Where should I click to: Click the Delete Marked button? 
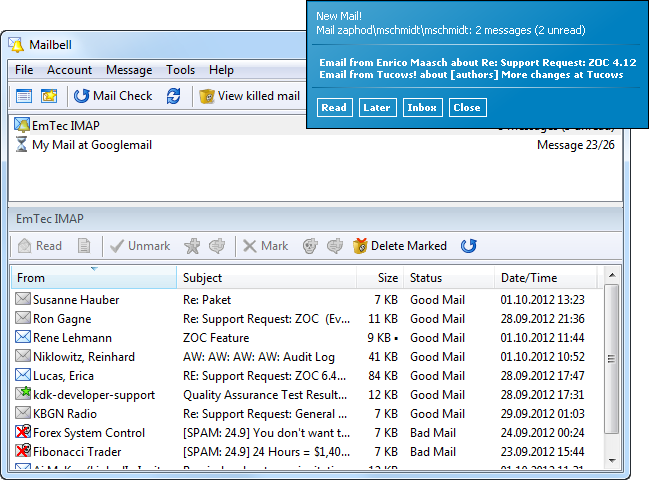[x=402, y=246]
